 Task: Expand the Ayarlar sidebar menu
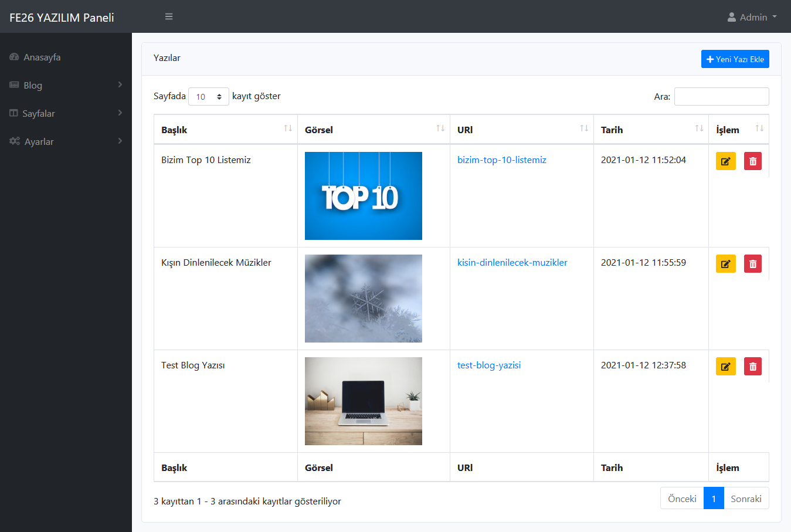pos(66,141)
